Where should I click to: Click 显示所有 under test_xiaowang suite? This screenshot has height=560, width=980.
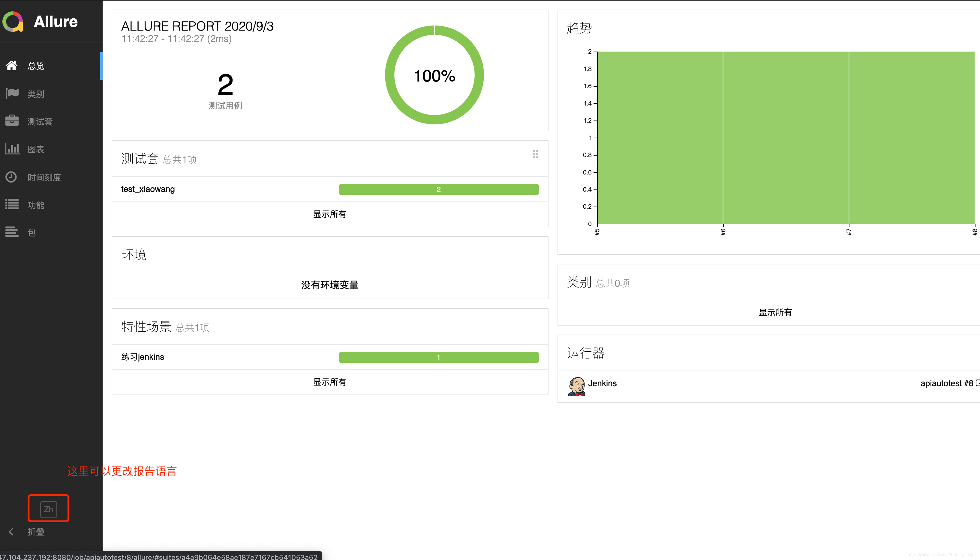(329, 214)
